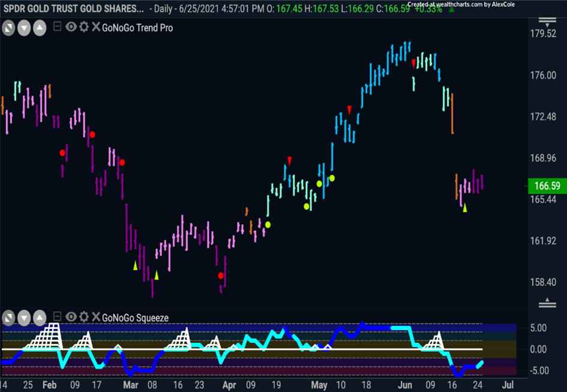Click red circle marker at the late-March low
This screenshot has width=567, height=392.
click(221, 276)
